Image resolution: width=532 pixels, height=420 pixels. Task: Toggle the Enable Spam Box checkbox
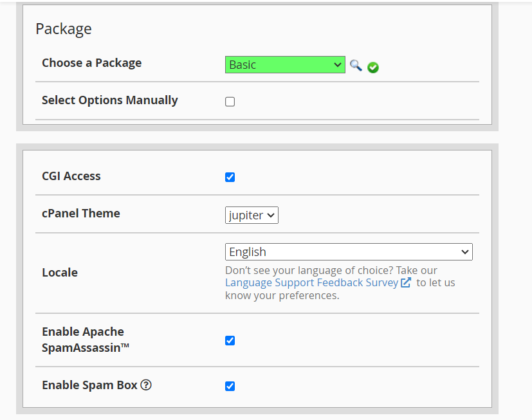tap(230, 386)
